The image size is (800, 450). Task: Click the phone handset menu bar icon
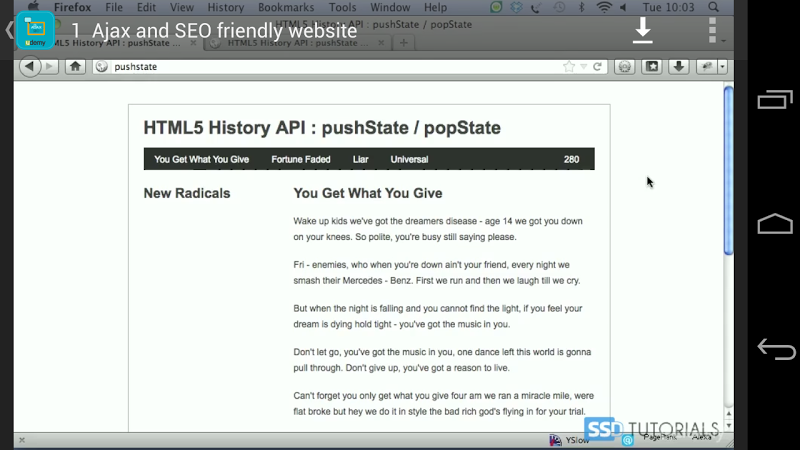coord(536,7)
